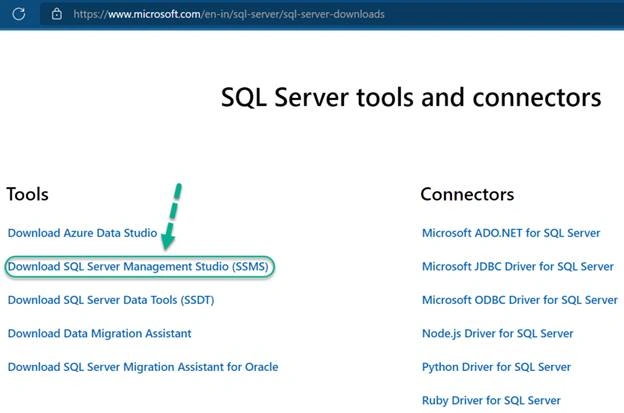Open Node.js Driver for SQL Server

[497, 333]
